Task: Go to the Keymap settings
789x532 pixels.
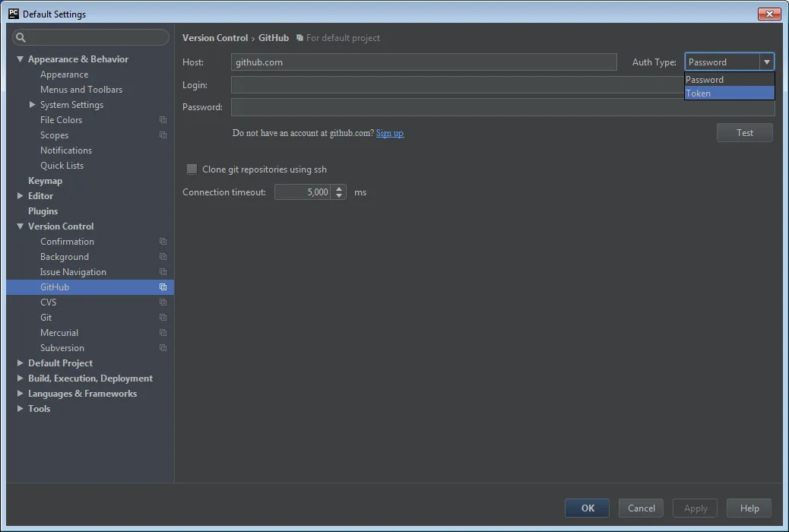Action: coord(46,181)
